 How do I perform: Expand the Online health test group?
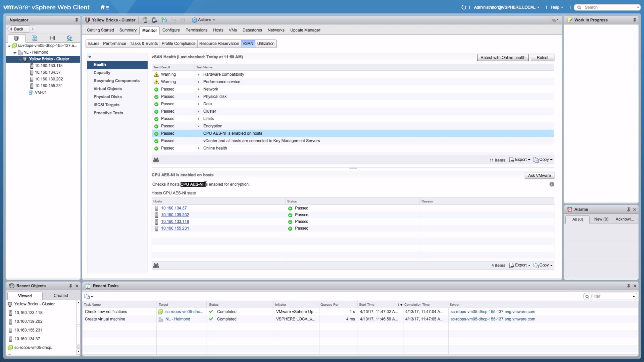198,148
